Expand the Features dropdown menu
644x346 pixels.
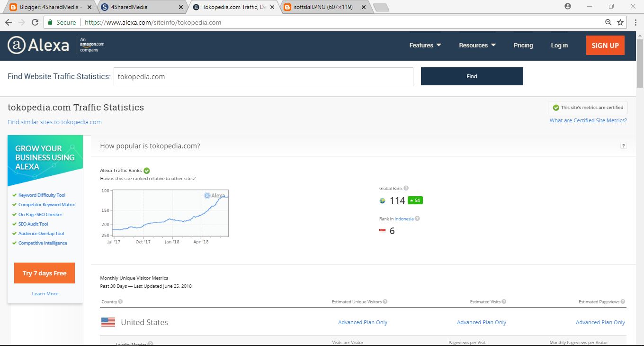[425, 46]
